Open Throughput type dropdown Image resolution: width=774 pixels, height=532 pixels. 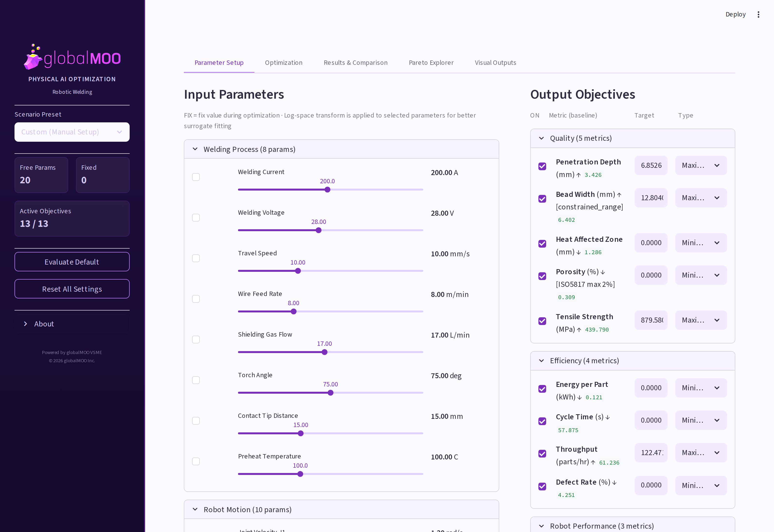coord(701,453)
